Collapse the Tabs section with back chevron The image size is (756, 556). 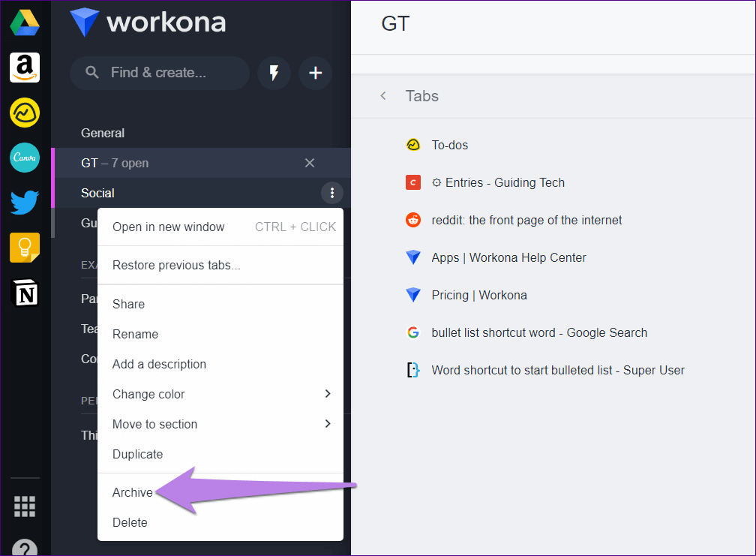383,95
